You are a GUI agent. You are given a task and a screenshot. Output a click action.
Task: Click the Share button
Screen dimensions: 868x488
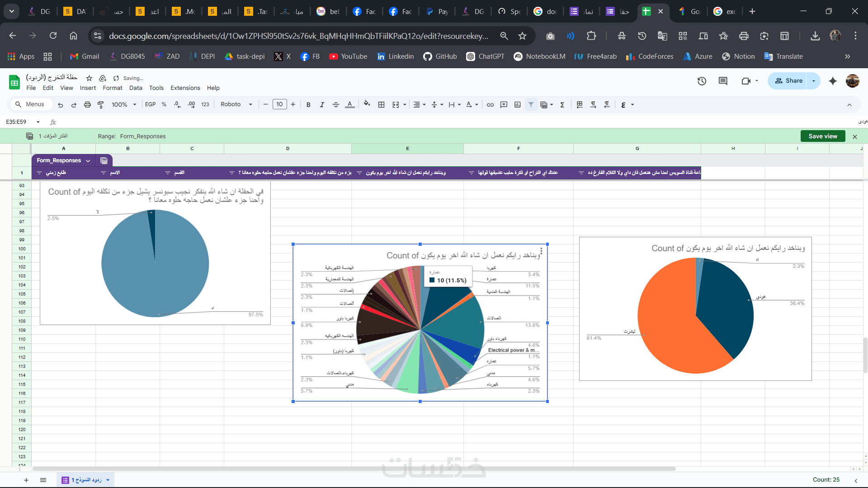click(789, 81)
